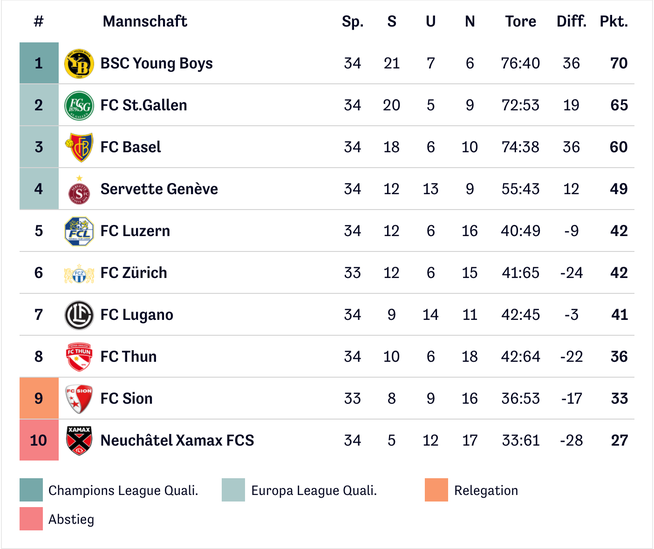This screenshot has width=654, height=549.
Task: Click the rank 1 position cell
Action: (x=39, y=64)
